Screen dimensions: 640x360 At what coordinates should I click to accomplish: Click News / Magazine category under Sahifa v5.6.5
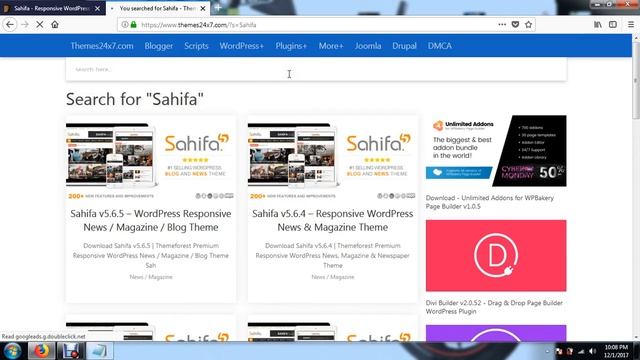click(151, 277)
